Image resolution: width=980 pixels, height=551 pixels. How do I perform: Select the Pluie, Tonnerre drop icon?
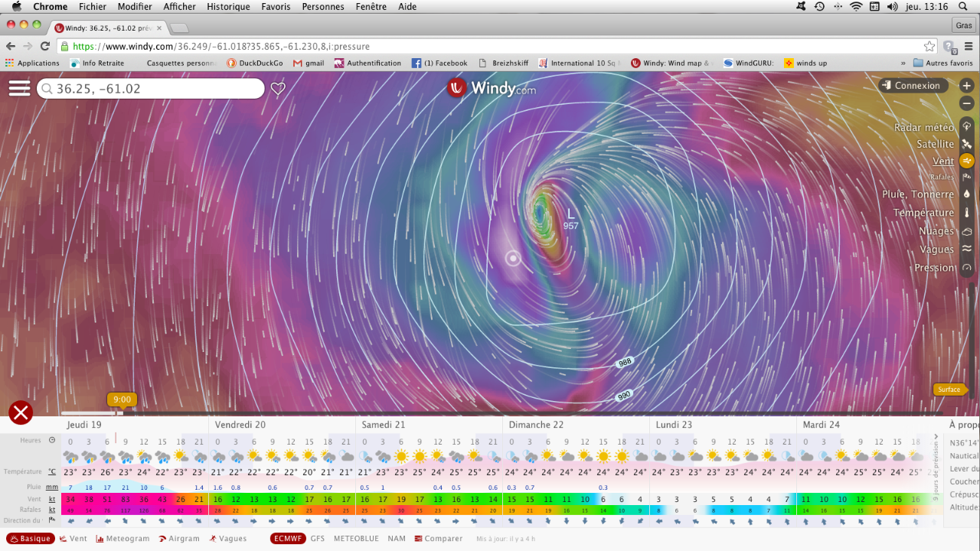point(967,194)
